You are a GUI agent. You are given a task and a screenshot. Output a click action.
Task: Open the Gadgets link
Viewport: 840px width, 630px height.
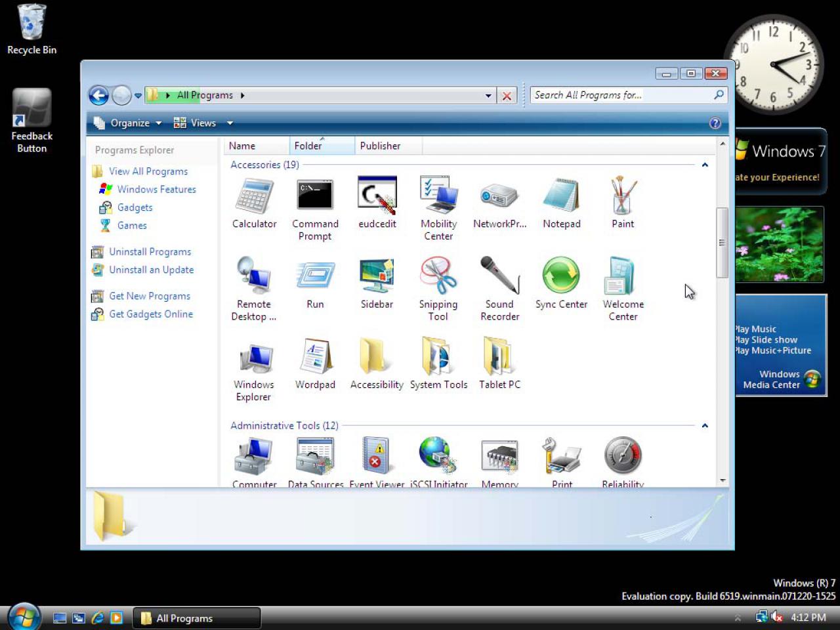(x=135, y=207)
